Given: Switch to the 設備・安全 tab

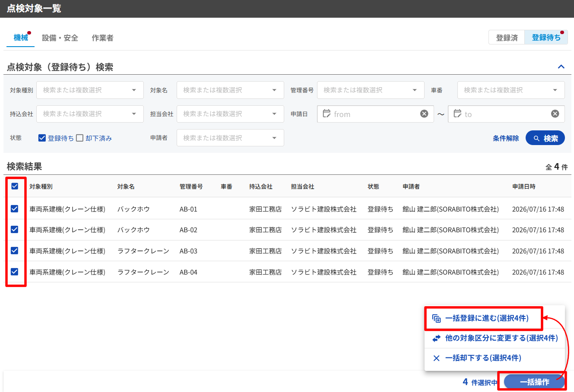Looking at the screenshot, I should pos(60,38).
